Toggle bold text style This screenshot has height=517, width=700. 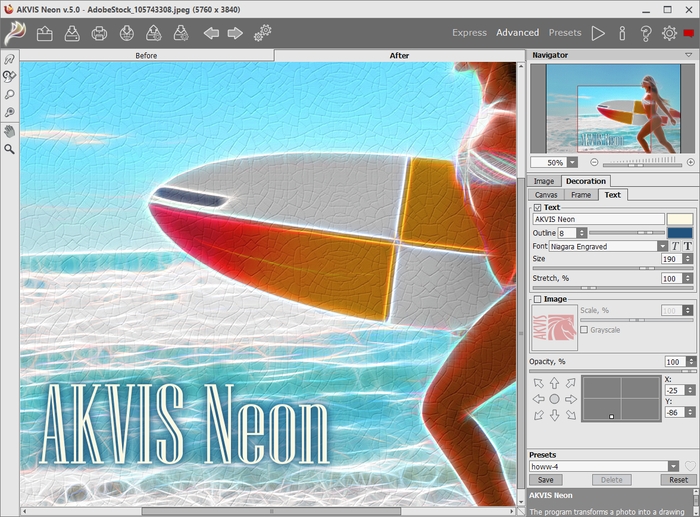[688, 246]
